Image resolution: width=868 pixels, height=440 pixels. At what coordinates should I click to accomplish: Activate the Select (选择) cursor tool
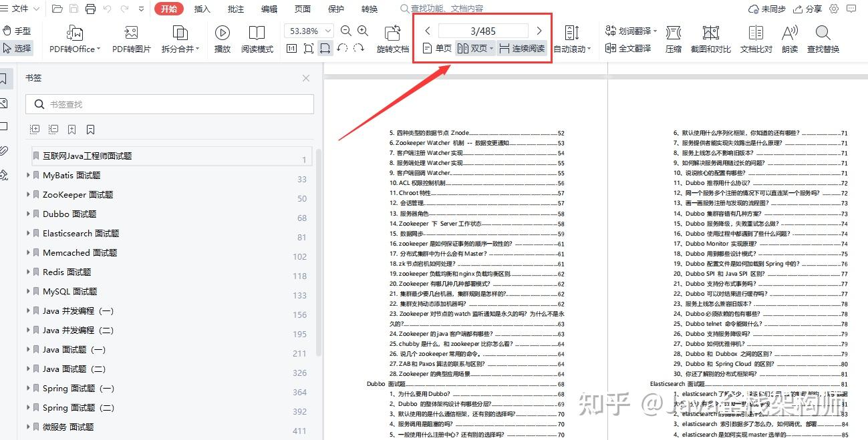pyautogui.click(x=17, y=48)
